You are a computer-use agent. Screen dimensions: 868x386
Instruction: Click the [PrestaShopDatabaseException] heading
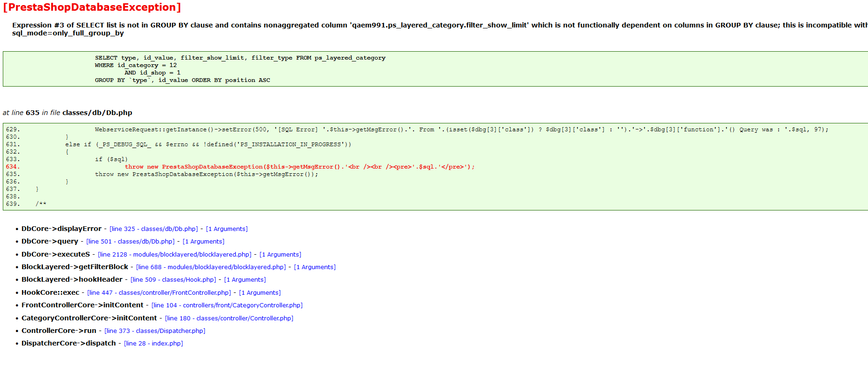point(92,7)
